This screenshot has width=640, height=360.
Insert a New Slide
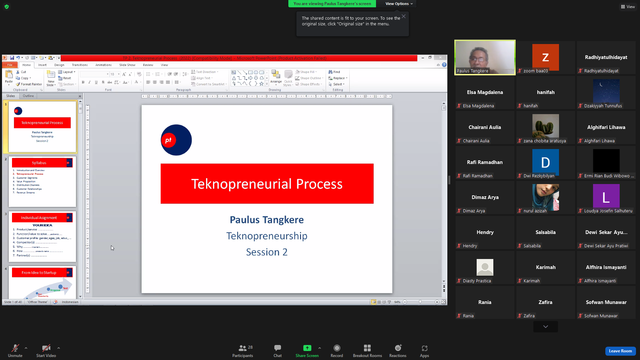pos(51,78)
